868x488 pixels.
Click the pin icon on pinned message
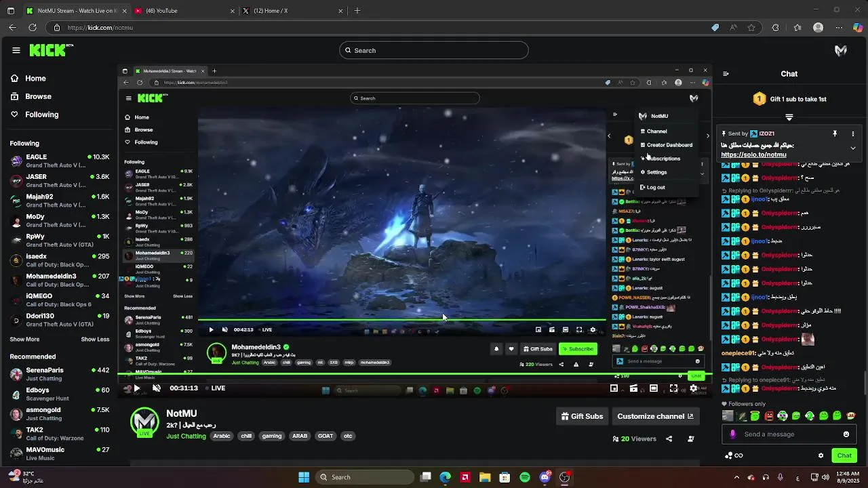tap(835, 134)
